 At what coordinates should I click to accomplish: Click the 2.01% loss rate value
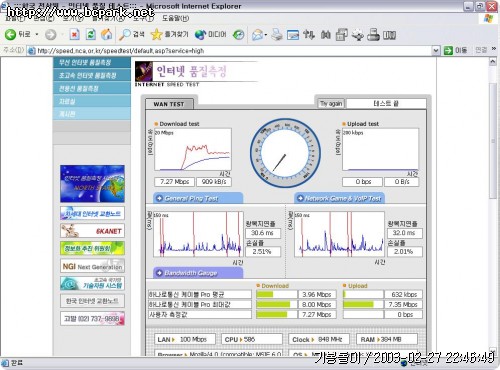(x=404, y=251)
